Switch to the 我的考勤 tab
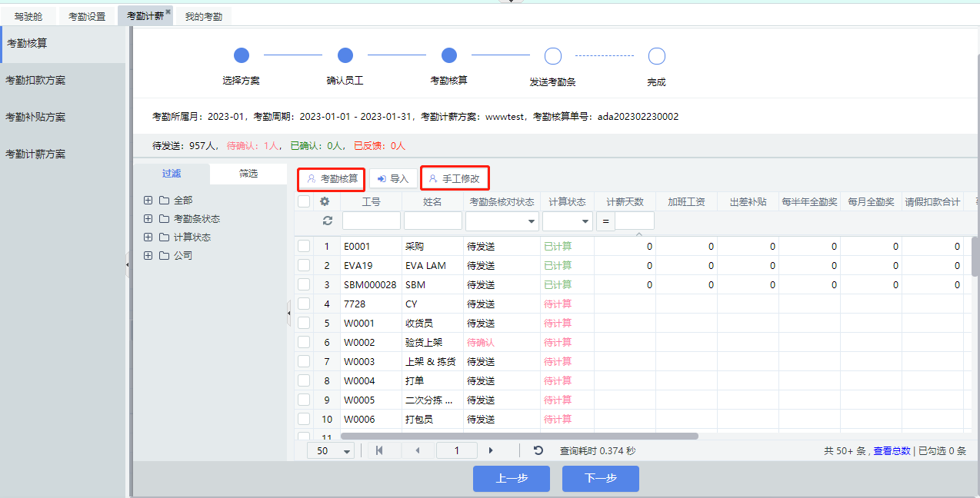This screenshot has height=498, width=980. coord(204,16)
